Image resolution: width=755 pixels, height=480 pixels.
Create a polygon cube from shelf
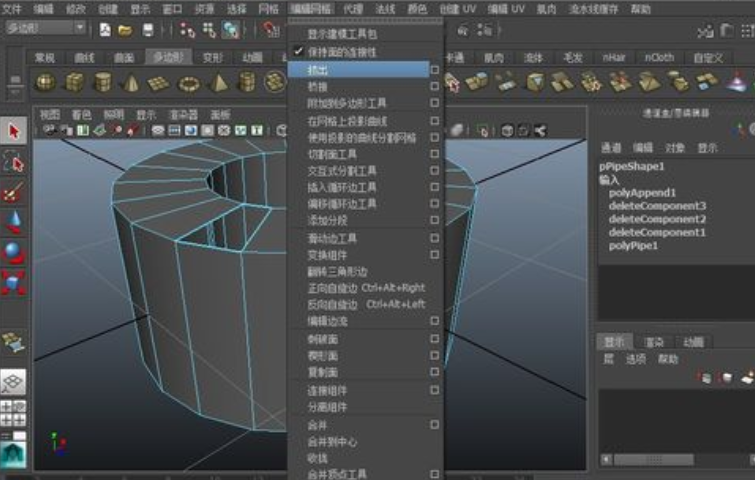tap(74, 82)
